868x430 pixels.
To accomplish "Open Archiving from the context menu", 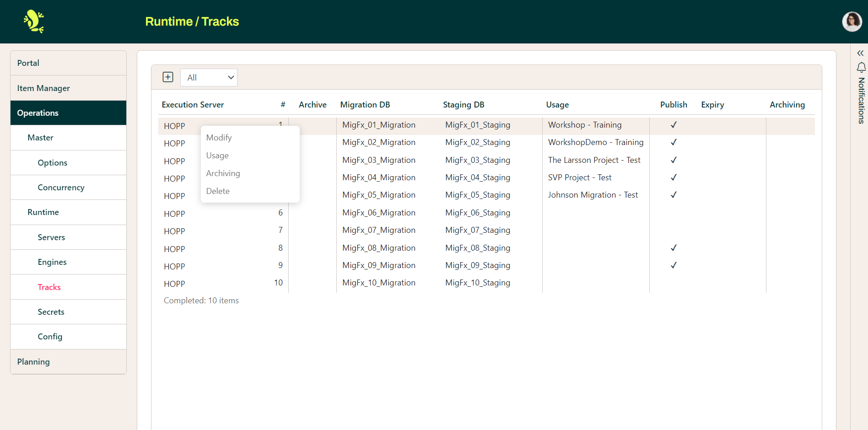I will (x=223, y=173).
